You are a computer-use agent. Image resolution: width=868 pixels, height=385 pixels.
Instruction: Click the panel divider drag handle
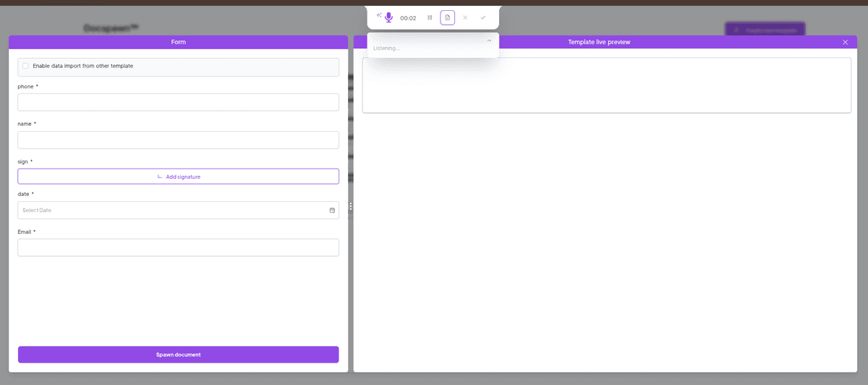pos(351,207)
